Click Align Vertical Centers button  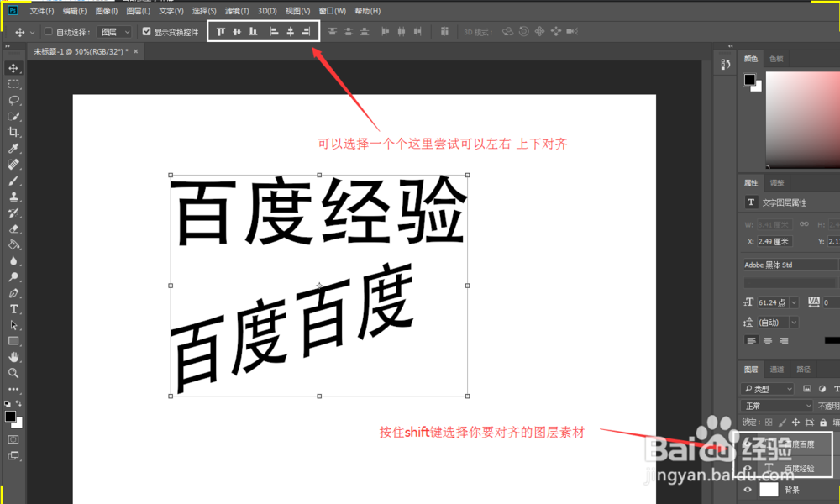point(237,32)
